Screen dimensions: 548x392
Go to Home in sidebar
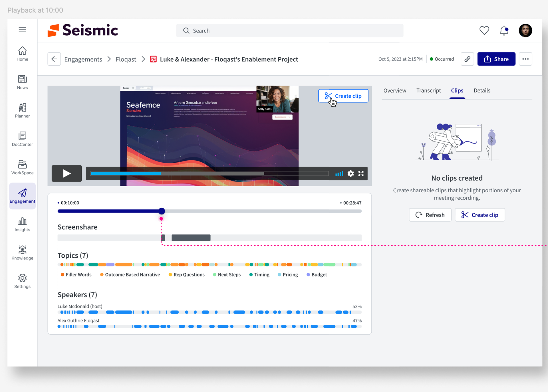tap(22, 54)
